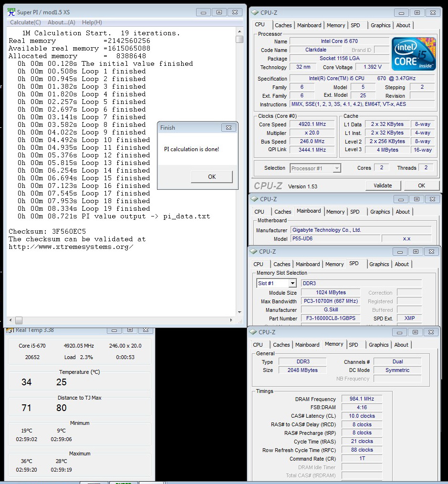448x484 pixels.
Task: Select CPU tab in CPU-Z Mainboard window
Action: [260, 212]
